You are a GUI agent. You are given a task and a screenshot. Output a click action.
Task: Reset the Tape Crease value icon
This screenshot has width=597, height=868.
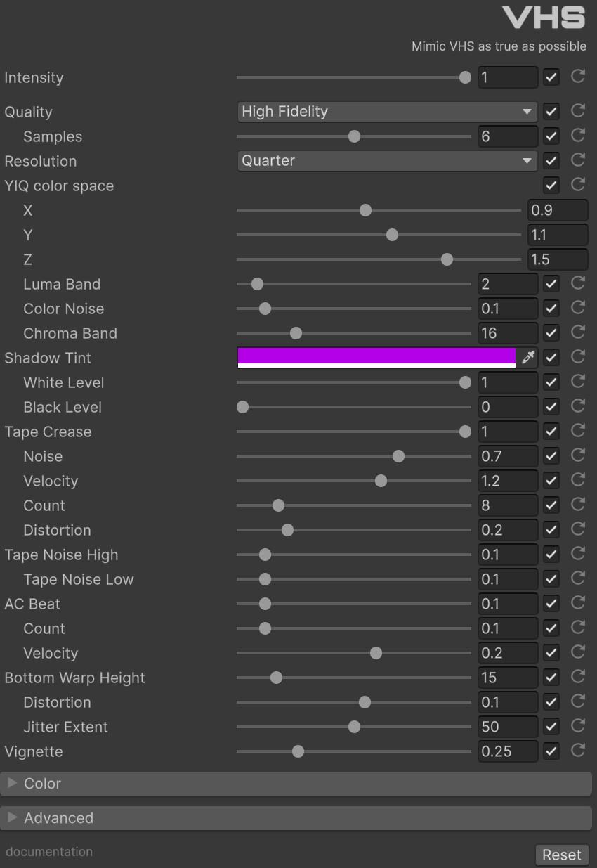click(578, 431)
